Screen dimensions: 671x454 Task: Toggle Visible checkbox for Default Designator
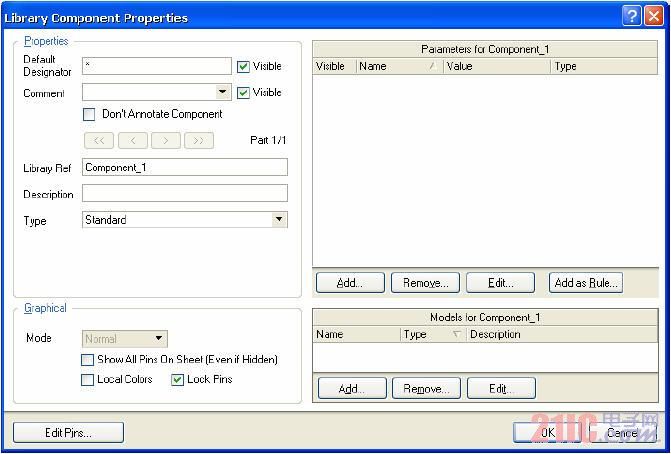pos(243,67)
